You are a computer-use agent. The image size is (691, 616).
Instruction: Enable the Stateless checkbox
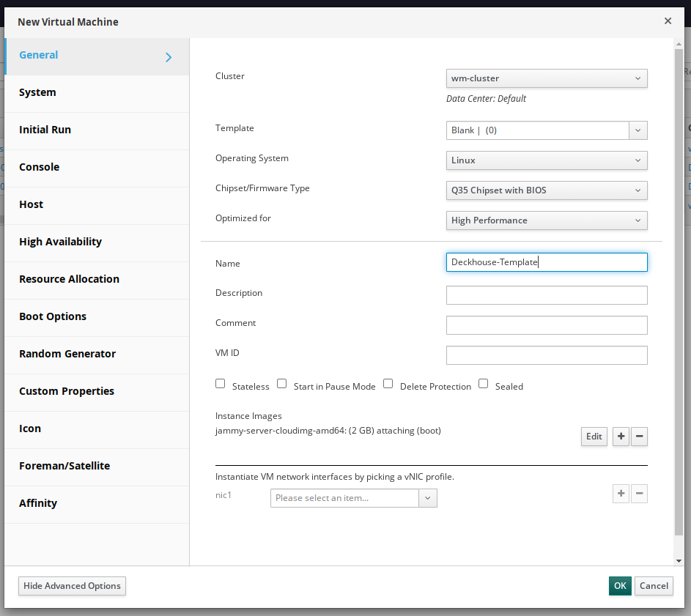click(221, 384)
